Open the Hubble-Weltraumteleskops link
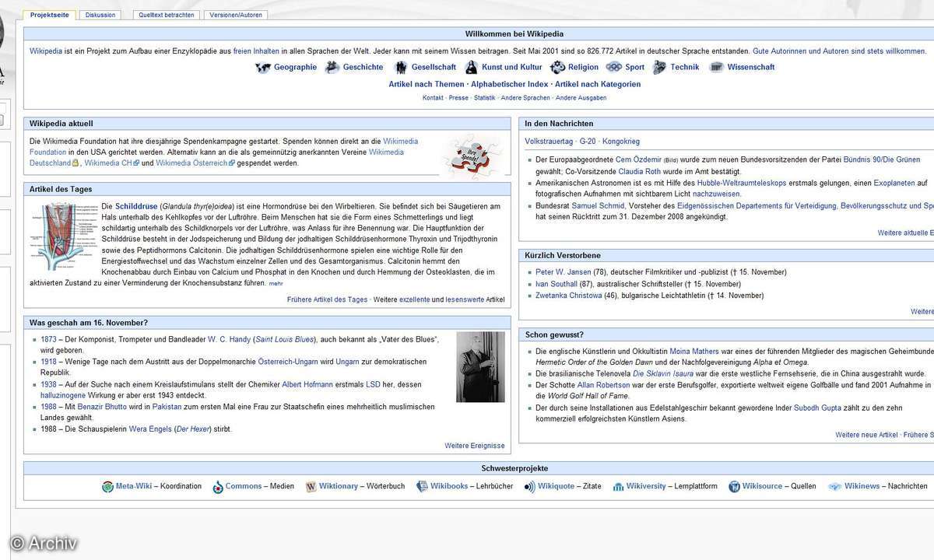This screenshot has width=934, height=560. pos(743,183)
